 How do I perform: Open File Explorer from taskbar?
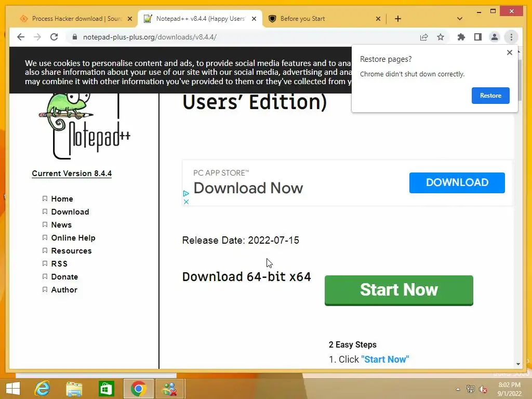(74, 389)
